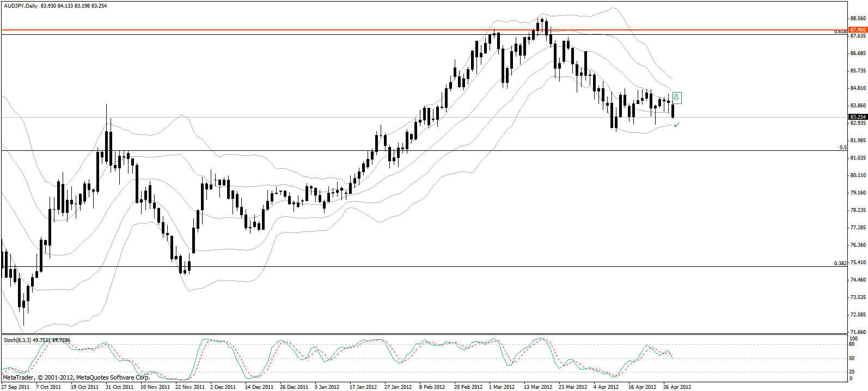This screenshot has height=391, width=868.
Task: Click 83.860 on the price axis
Action: click(858, 106)
